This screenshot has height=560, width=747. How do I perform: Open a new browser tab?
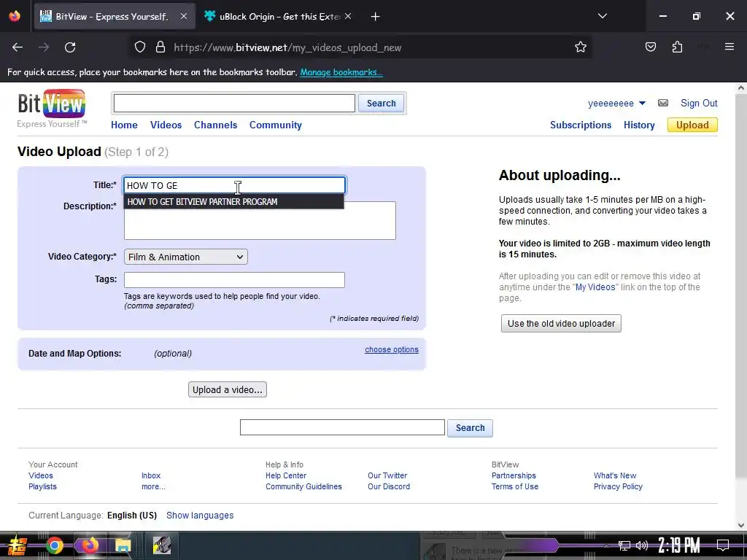click(376, 17)
